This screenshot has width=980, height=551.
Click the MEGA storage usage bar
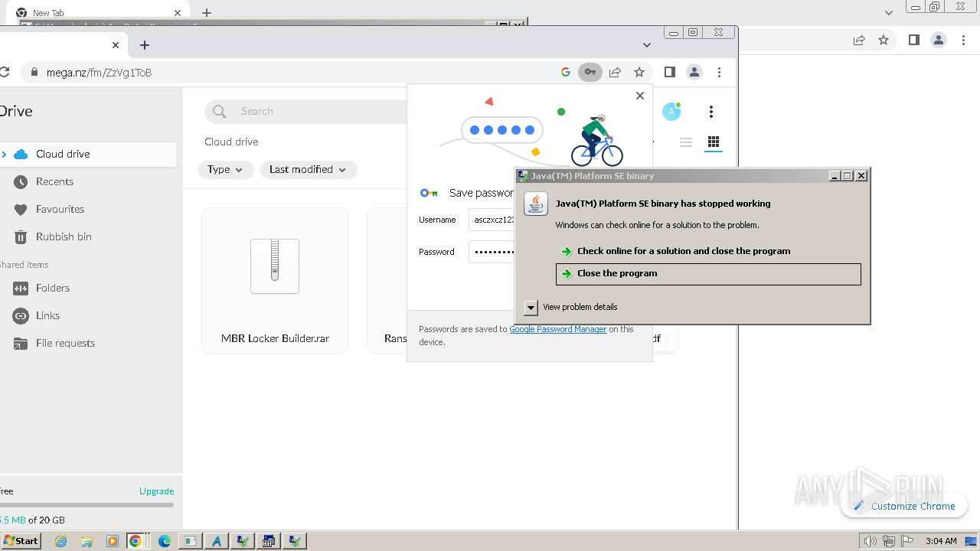tap(87, 505)
